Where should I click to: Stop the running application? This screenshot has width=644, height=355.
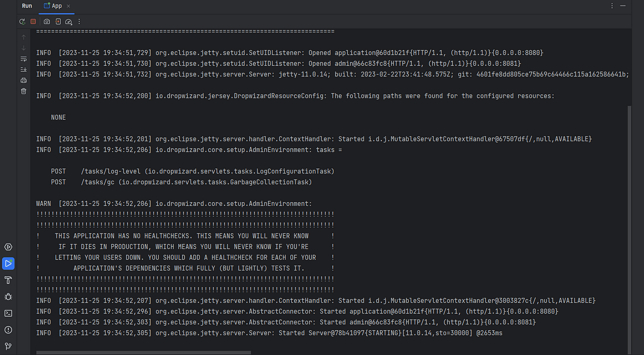tap(33, 21)
